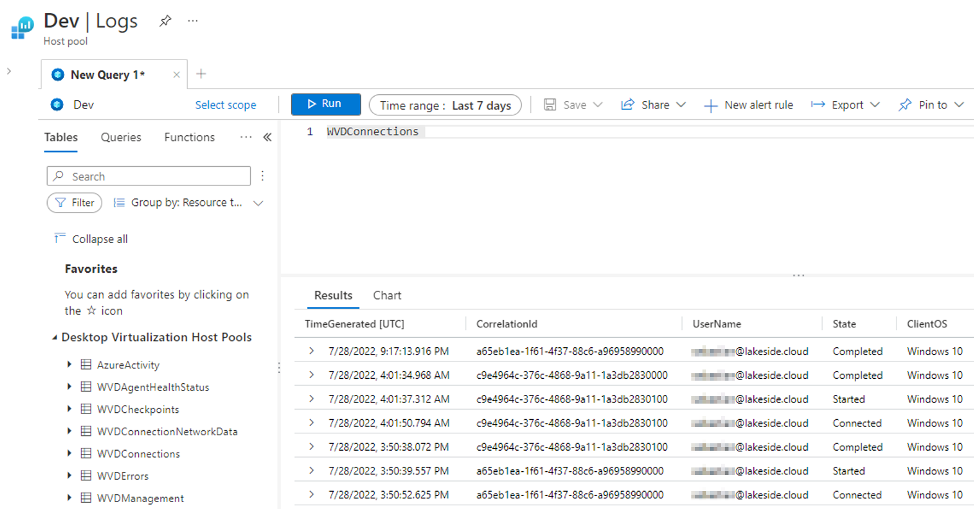The image size is (980, 509).
Task: Click sidebar splitter vertical dots handle
Action: pyautogui.click(x=279, y=368)
